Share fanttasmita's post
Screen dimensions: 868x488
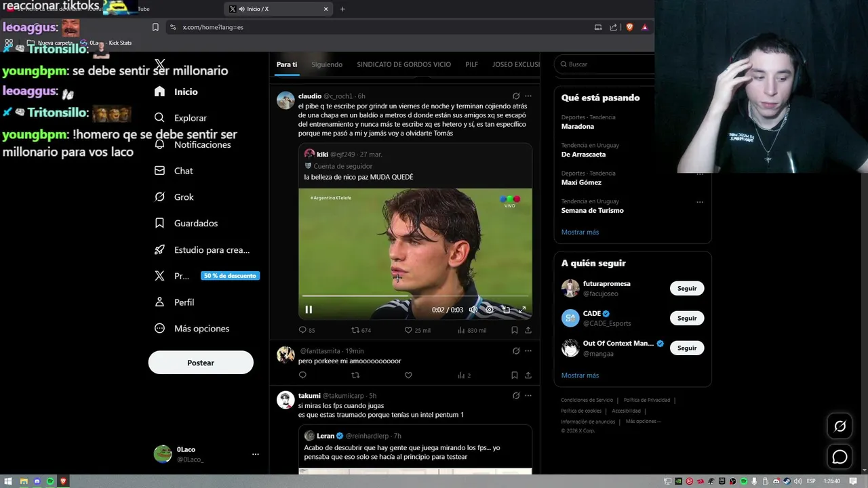tap(528, 375)
